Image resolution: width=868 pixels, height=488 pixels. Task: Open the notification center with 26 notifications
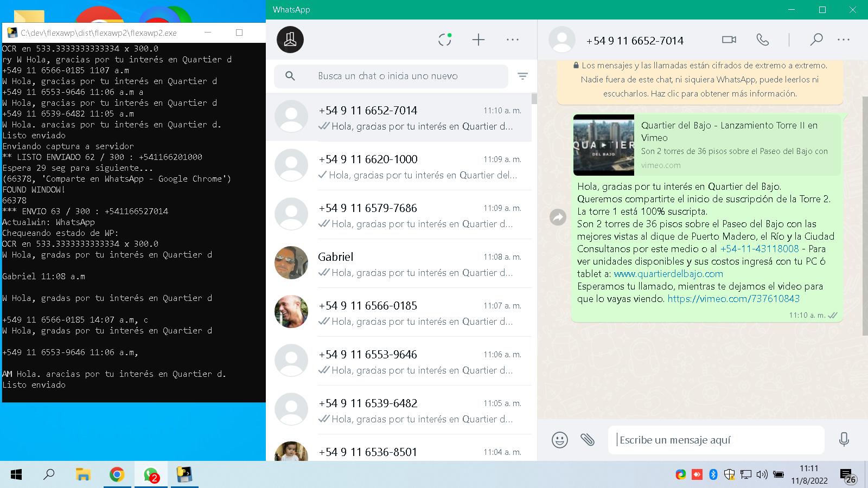pos(848,476)
